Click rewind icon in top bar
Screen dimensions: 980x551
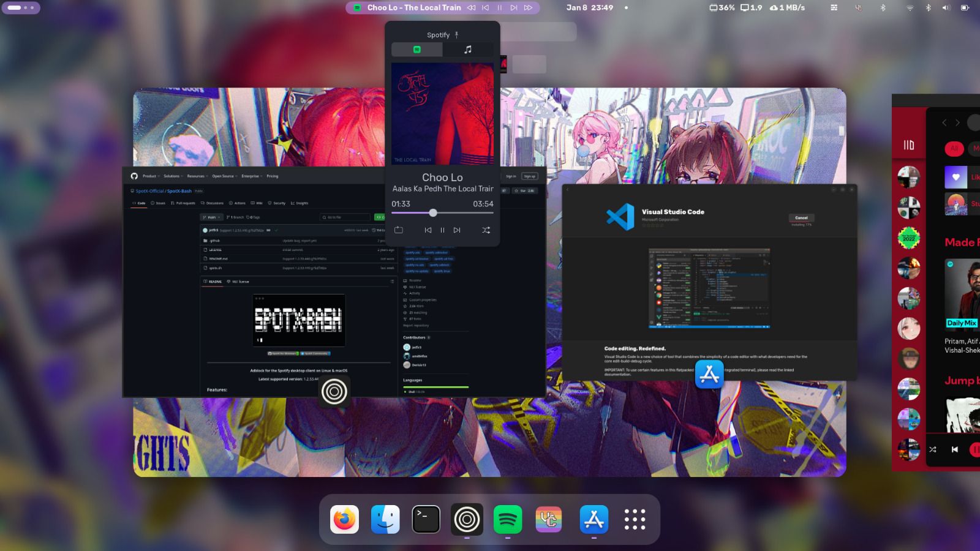click(x=471, y=8)
